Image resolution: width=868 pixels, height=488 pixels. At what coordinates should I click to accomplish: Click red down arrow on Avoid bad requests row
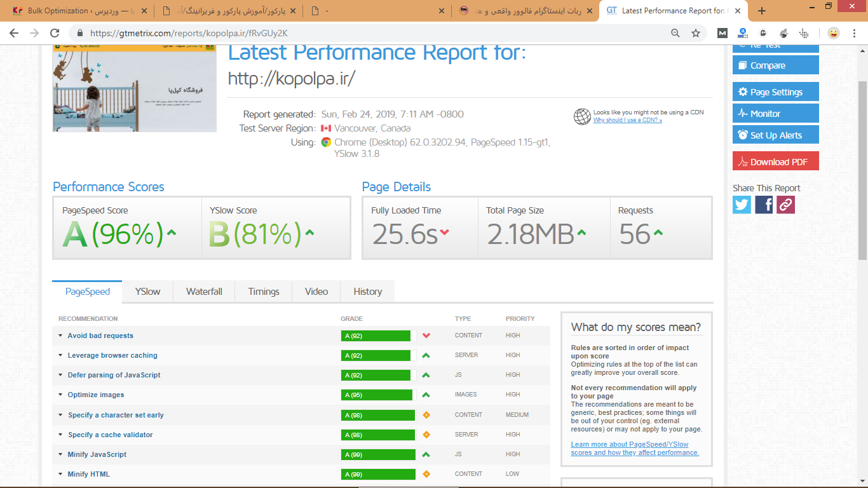426,335
